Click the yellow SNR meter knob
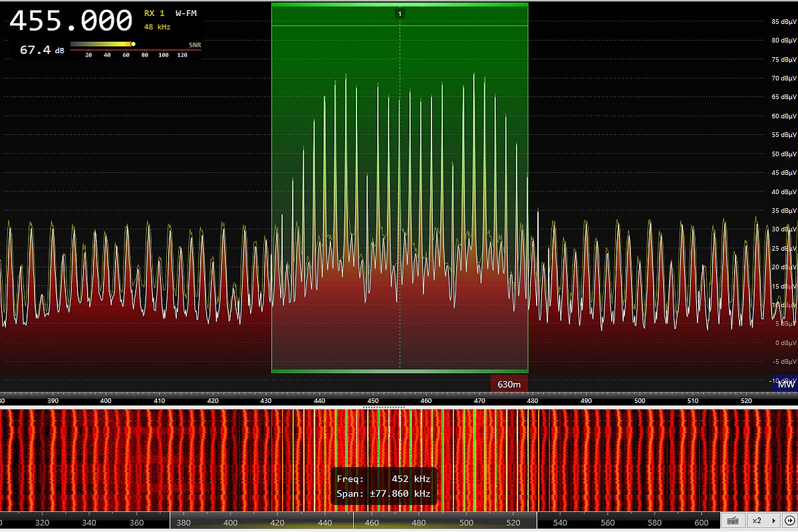Viewport: 798px width, 532px height. pyautogui.click(x=133, y=45)
